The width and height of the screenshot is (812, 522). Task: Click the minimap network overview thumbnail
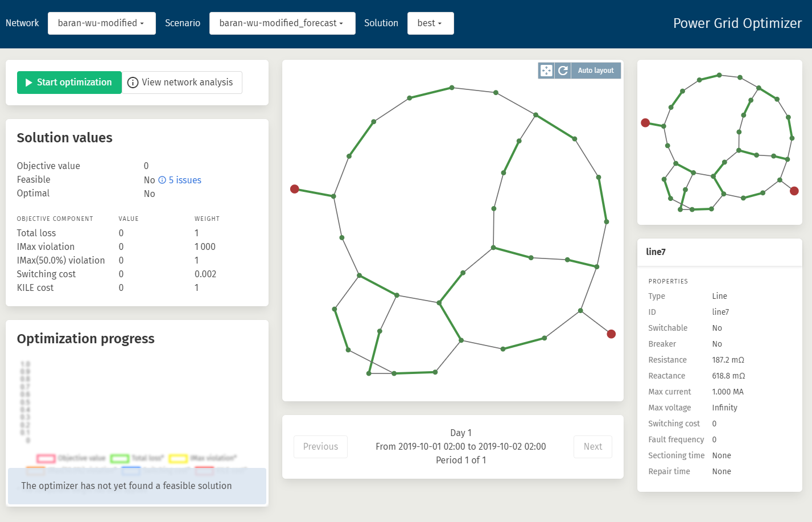tap(719, 142)
